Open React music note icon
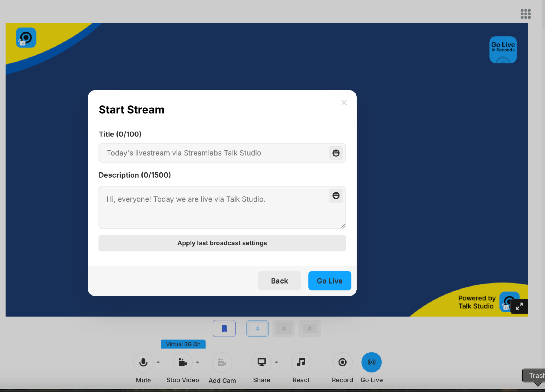 click(301, 362)
